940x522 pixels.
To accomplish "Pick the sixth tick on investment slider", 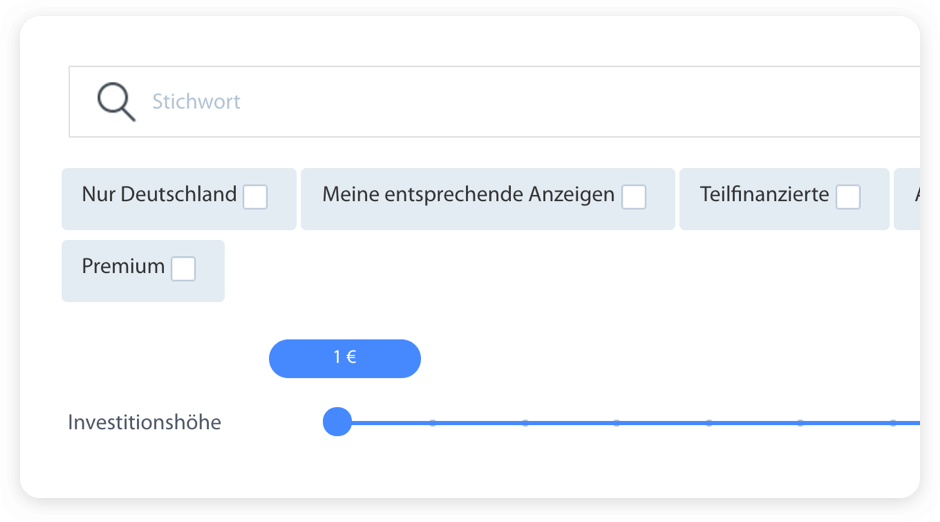I will tap(893, 423).
